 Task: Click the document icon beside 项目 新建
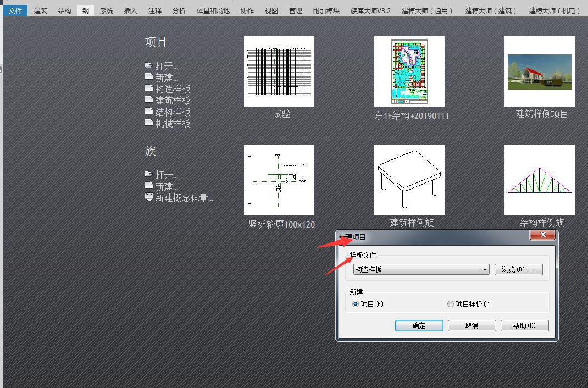[148, 76]
